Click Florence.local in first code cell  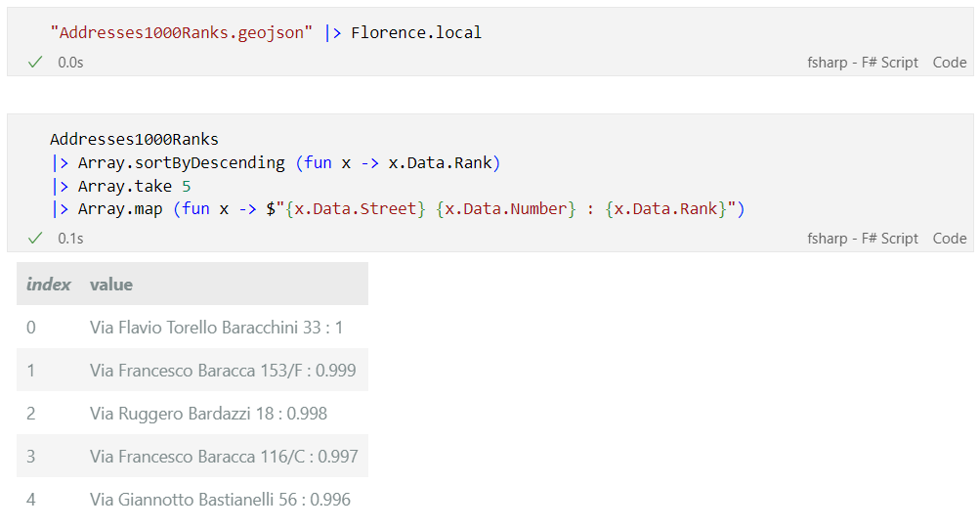tap(416, 32)
